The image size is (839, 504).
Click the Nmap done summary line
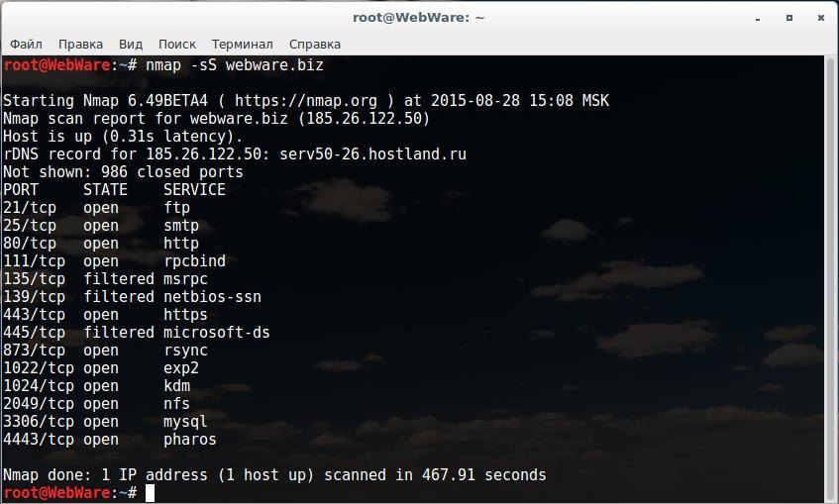(274, 475)
